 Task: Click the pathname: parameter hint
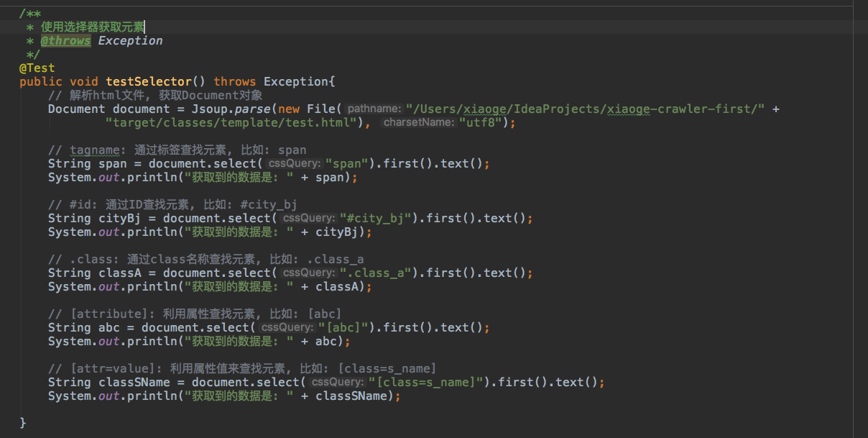coord(374,109)
